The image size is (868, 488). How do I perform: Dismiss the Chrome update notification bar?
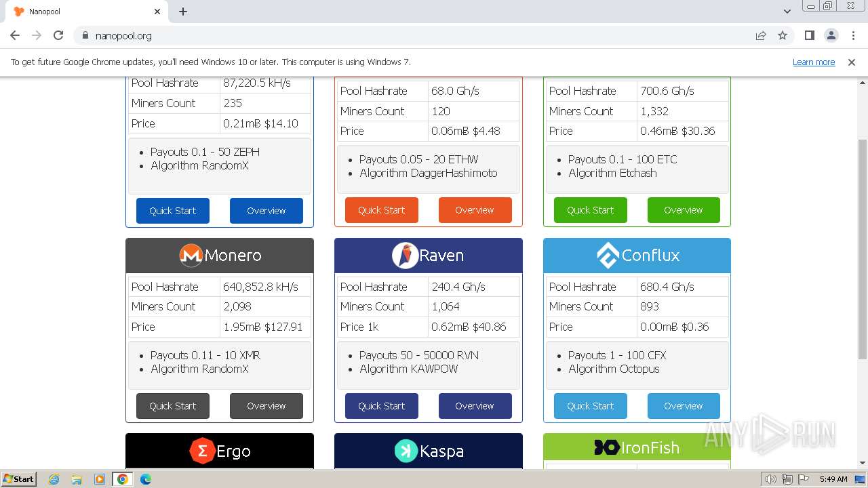tap(852, 62)
